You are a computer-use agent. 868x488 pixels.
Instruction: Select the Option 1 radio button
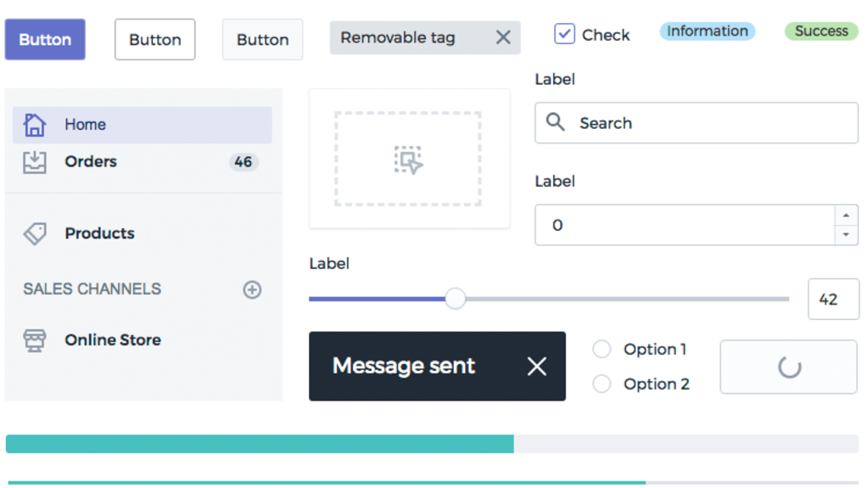[602, 349]
